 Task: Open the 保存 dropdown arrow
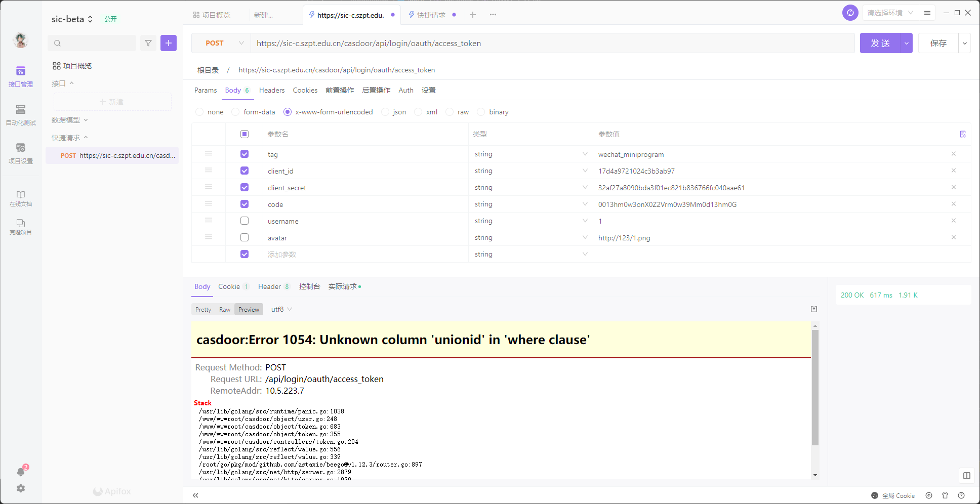(x=965, y=43)
